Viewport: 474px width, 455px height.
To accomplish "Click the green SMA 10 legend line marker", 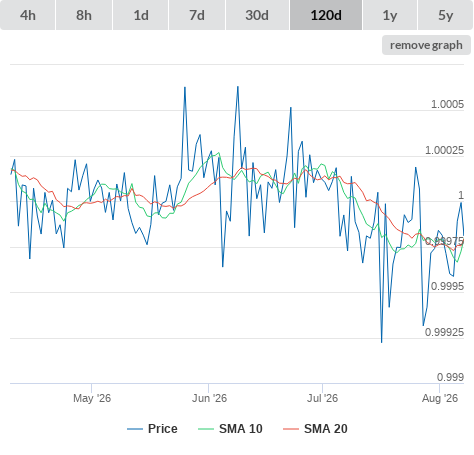I will 206,429.
